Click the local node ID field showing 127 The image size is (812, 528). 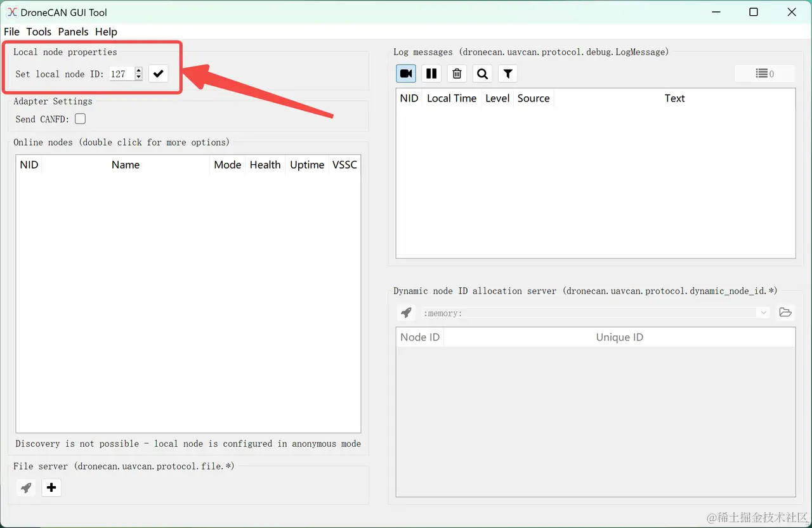pyautogui.click(x=122, y=74)
